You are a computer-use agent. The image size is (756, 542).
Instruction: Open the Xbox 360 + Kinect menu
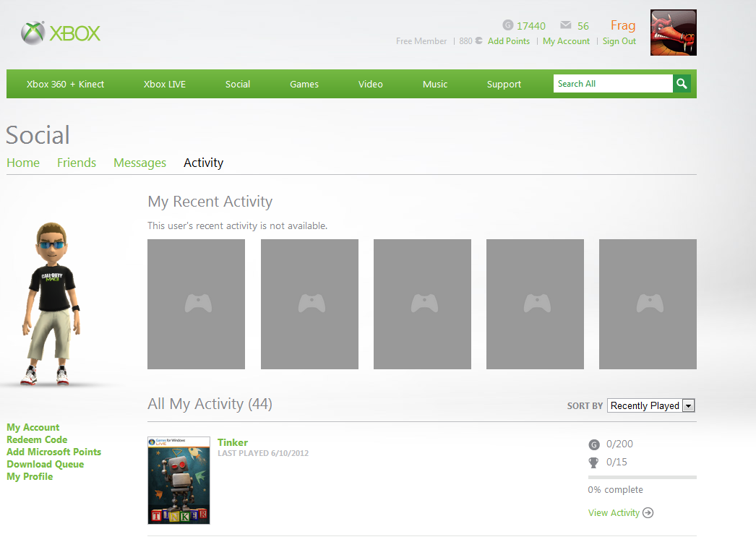(65, 84)
